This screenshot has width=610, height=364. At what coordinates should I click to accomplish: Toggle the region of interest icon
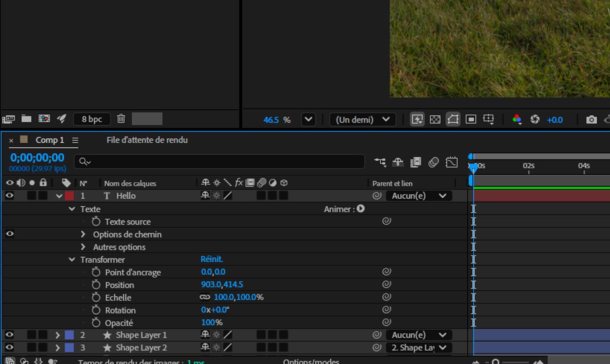471,120
